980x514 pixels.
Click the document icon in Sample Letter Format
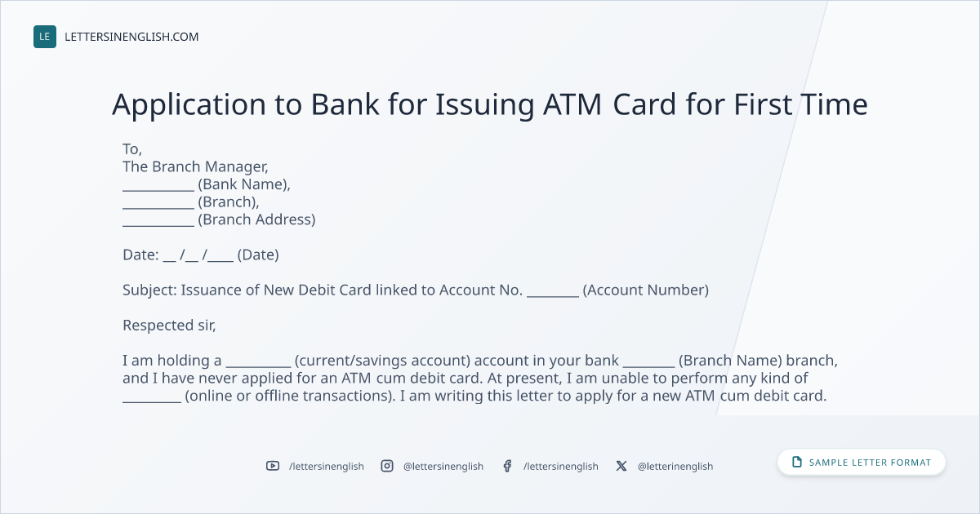(797, 462)
